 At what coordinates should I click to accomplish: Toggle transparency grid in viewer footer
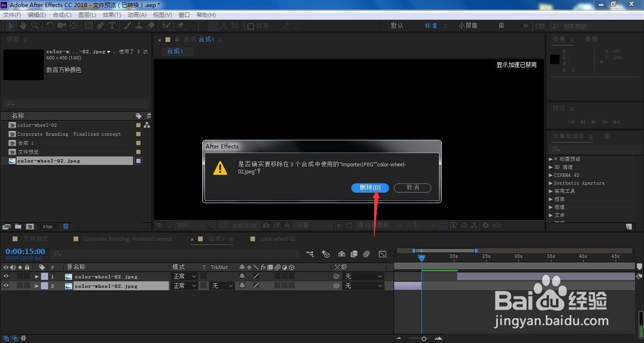pyautogui.click(x=348, y=225)
